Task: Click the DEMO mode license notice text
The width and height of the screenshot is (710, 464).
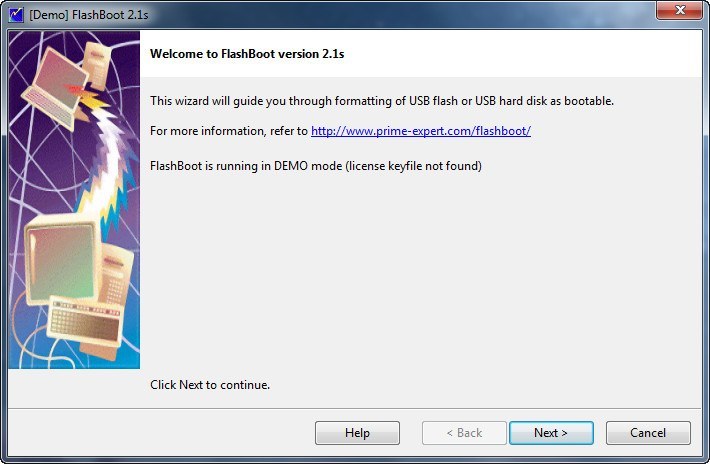Action: pos(315,165)
